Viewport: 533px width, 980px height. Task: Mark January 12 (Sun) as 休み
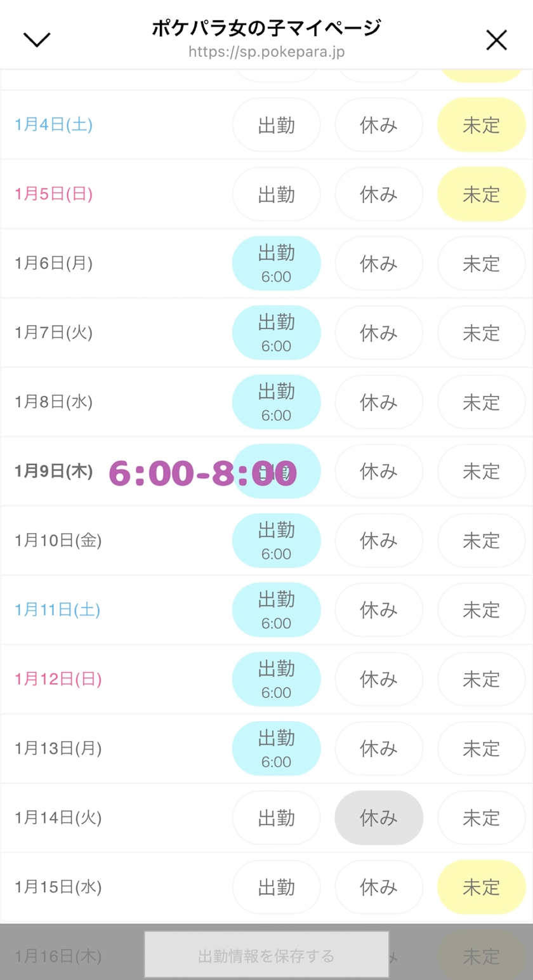click(x=379, y=679)
